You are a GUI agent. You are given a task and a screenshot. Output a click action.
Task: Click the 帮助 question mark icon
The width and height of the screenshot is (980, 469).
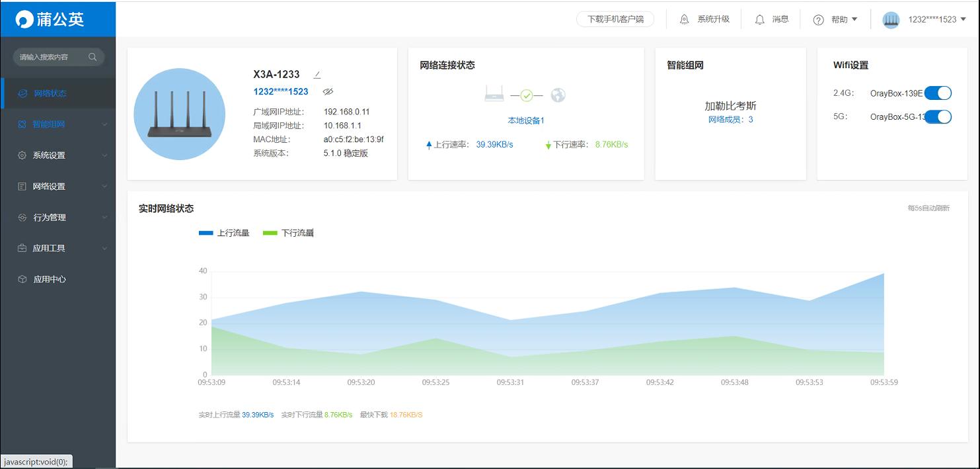pyautogui.click(x=819, y=19)
